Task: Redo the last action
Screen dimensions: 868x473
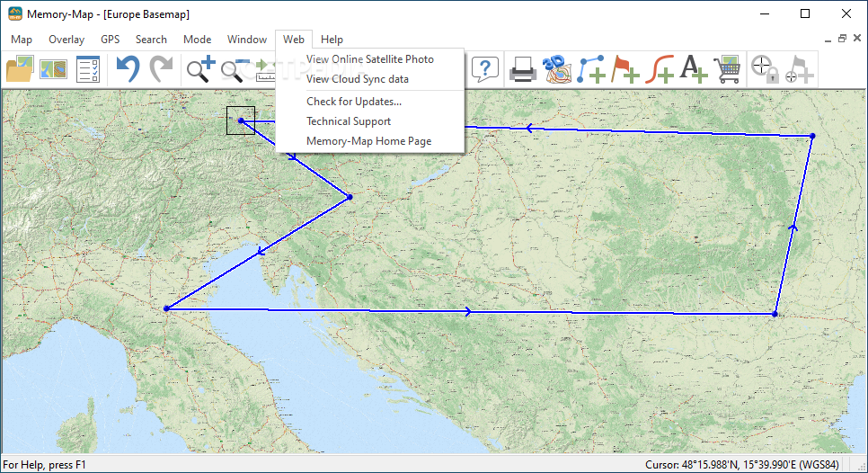Action: 162,69
